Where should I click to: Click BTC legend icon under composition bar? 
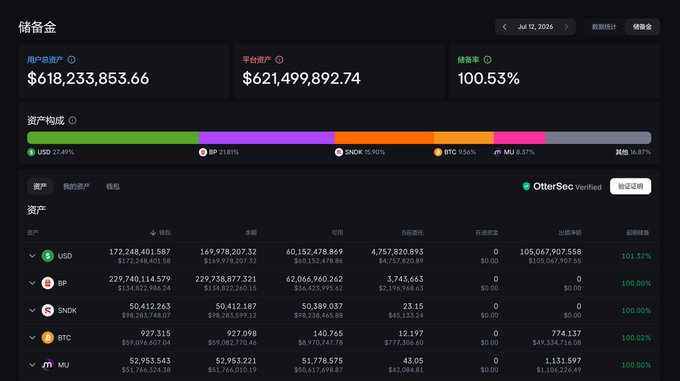(438, 152)
